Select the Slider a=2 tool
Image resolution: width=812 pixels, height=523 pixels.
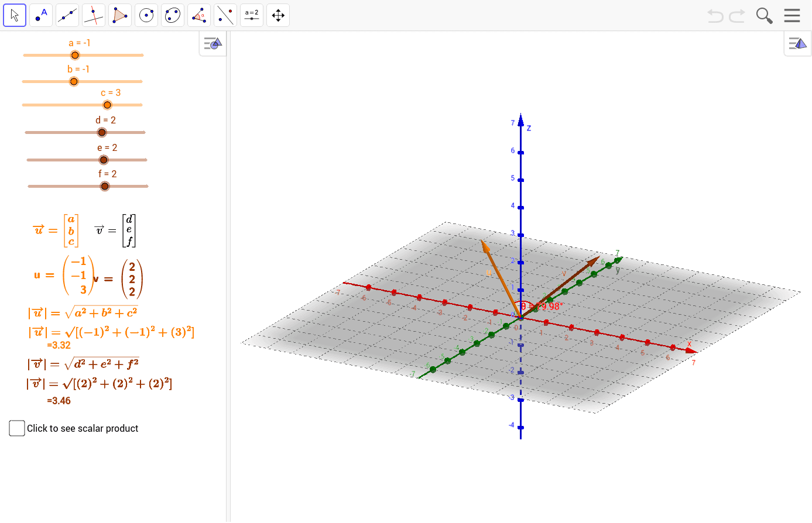click(252, 15)
